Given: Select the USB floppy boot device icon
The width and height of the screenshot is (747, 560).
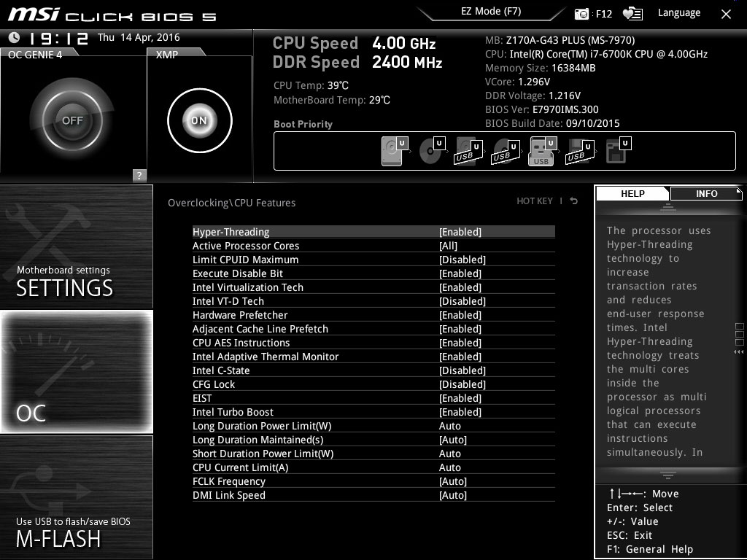Looking at the screenshot, I should click(x=580, y=152).
